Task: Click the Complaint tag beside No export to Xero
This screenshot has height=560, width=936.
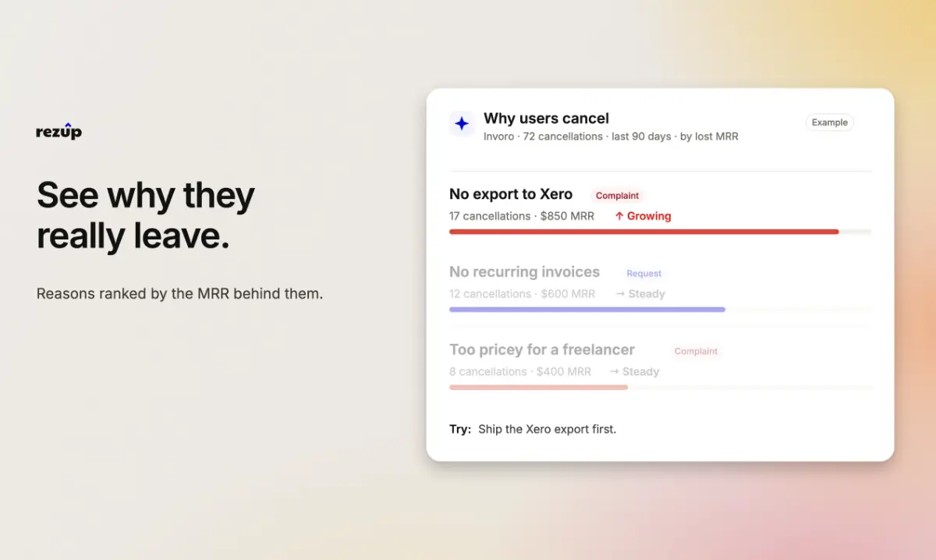Action: (x=617, y=196)
